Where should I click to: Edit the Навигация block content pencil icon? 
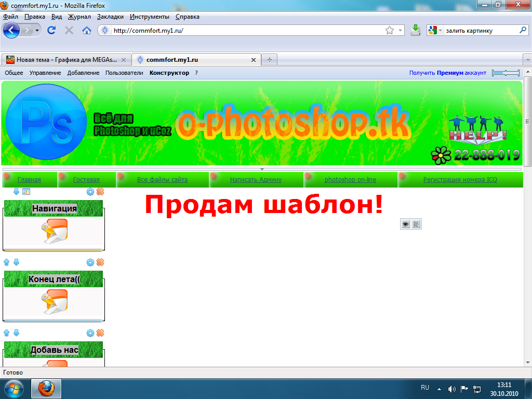click(55, 231)
